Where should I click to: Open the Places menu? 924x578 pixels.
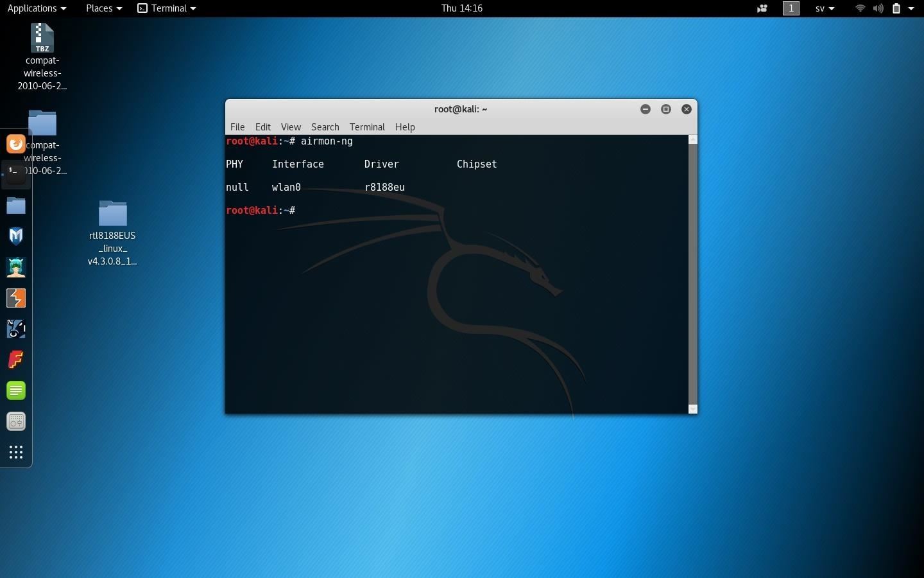[x=104, y=8]
